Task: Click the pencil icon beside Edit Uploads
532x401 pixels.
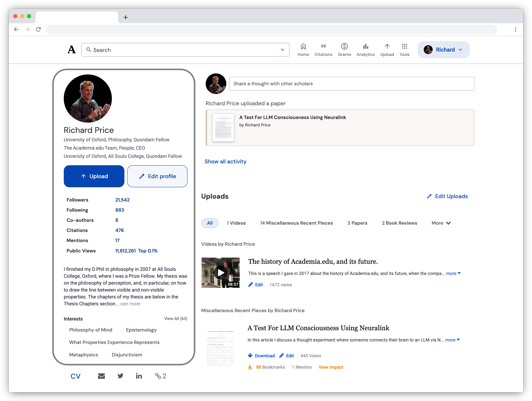Action: pyautogui.click(x=429, y=196)
